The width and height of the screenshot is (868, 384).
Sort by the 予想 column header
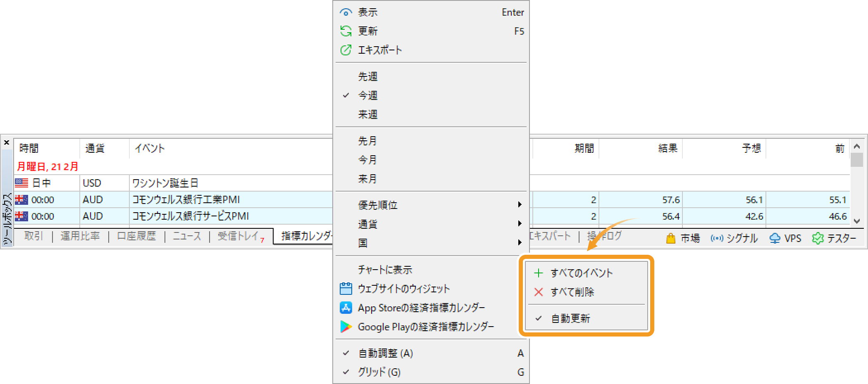coord(724,148)
